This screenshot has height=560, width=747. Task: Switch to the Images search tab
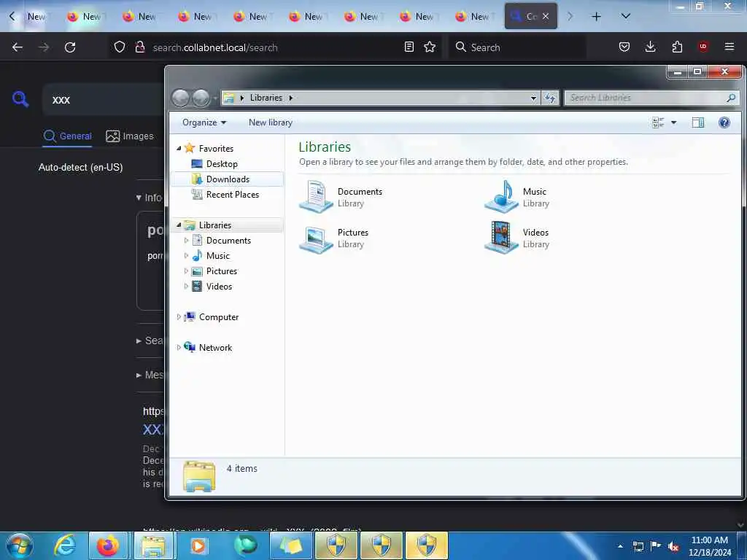(130, 136)
